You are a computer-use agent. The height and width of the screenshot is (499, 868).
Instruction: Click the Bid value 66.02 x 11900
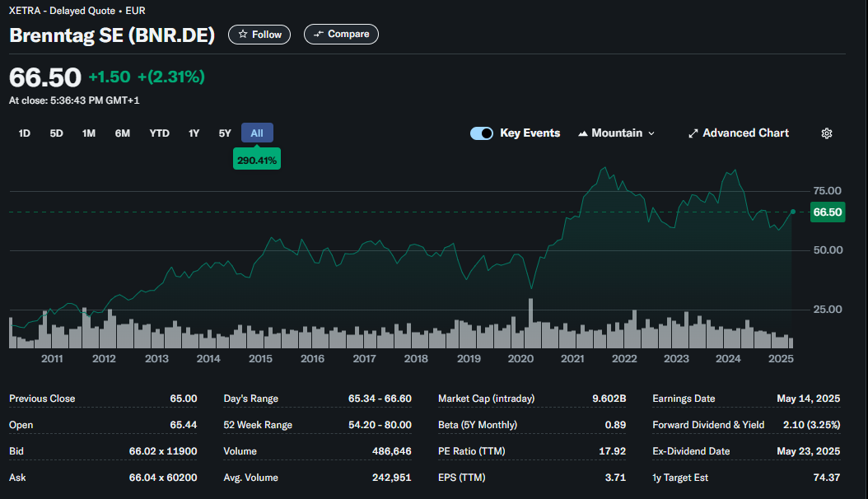pos(163,451)
